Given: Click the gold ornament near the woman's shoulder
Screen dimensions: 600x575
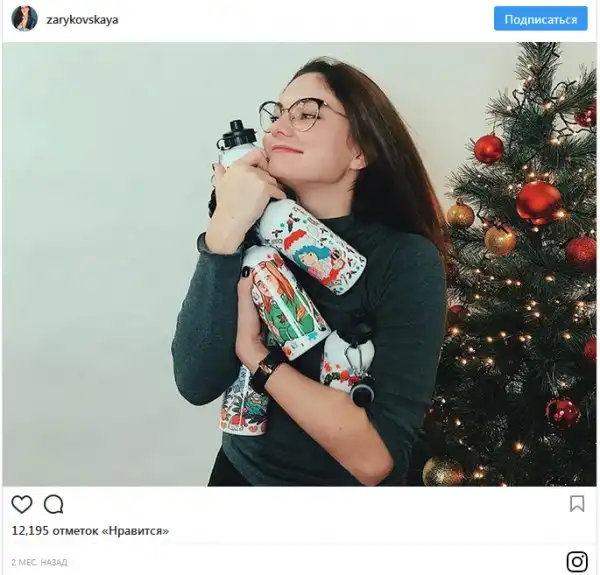Looking at the screenshot, I should [460, 215].
